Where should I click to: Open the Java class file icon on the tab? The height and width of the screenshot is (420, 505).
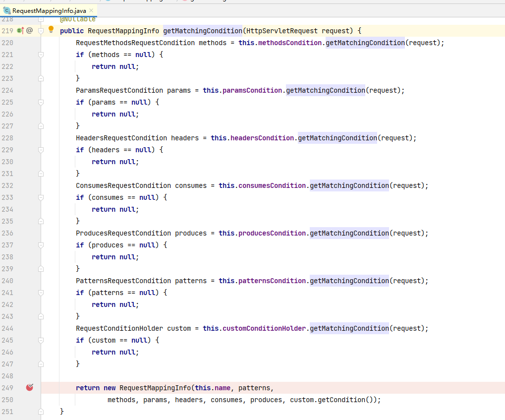point(6,10)
